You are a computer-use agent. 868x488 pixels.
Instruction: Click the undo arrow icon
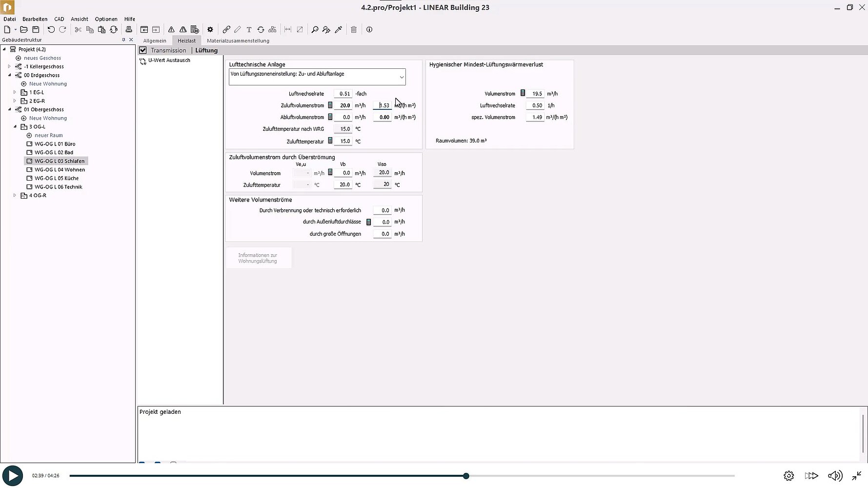click(x=51, y=30)
